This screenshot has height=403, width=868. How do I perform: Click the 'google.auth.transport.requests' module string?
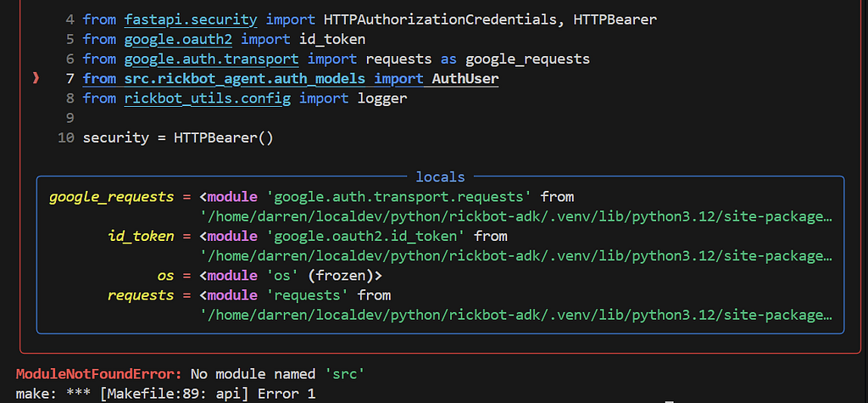399,197
